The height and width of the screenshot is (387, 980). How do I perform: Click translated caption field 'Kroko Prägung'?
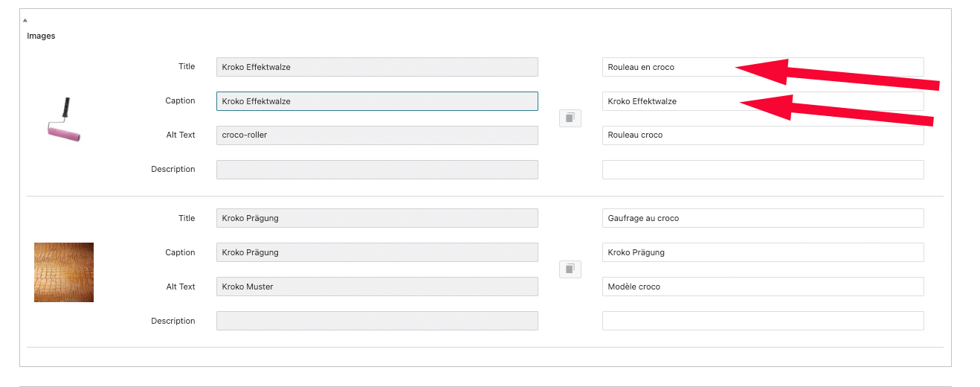(x=762, y=252)
